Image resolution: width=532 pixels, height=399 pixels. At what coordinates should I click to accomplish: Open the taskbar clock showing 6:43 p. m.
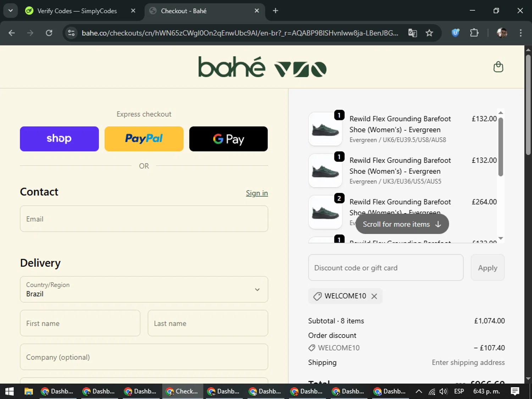487,391
